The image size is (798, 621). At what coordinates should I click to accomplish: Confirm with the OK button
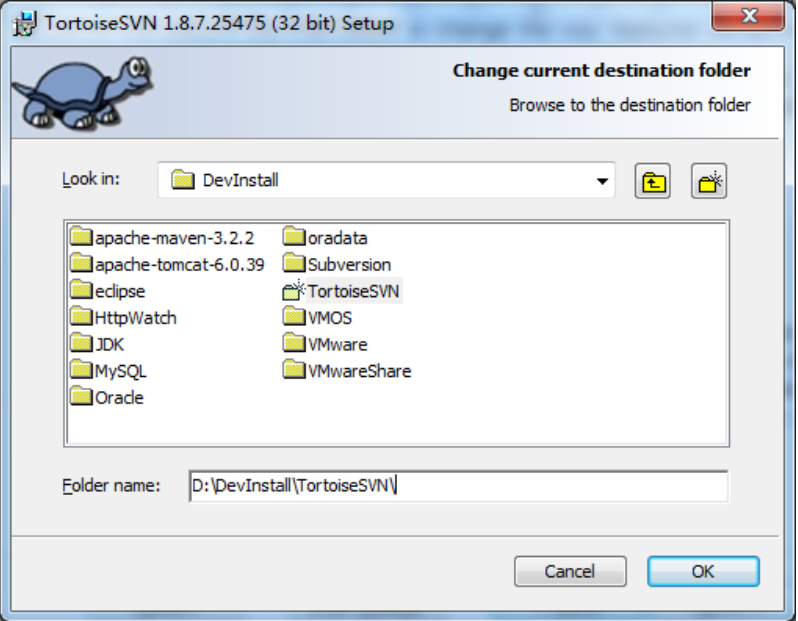(x=703, y=571)
